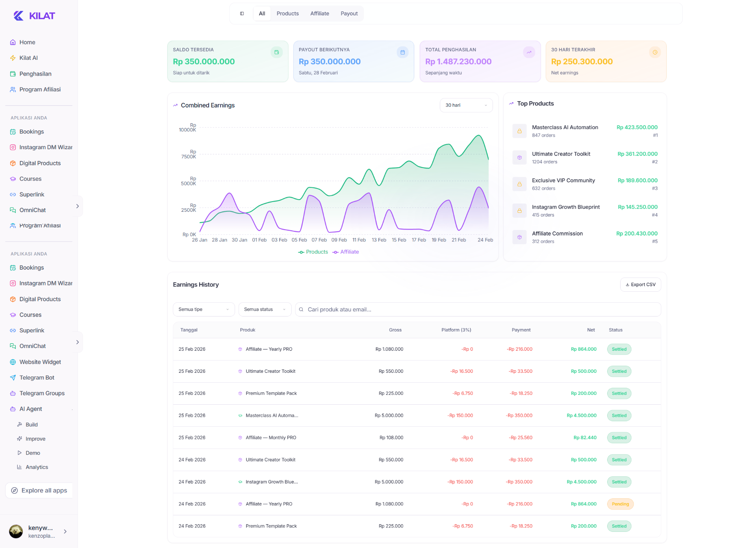
Task: Open Kilat AI via its lightning bolt icon
Action: pyautogui.click(x=13, y=58)
